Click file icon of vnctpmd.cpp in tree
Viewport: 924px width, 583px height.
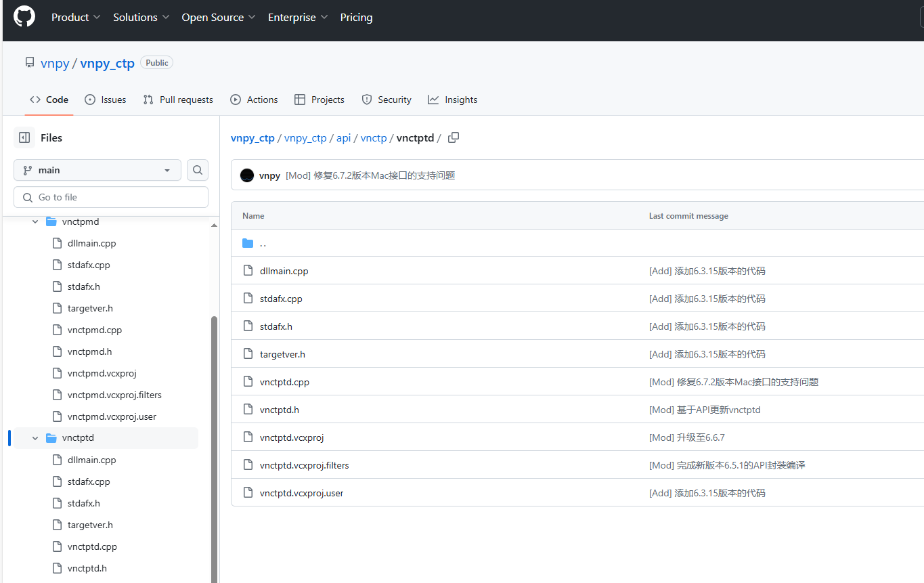[57, 330]
